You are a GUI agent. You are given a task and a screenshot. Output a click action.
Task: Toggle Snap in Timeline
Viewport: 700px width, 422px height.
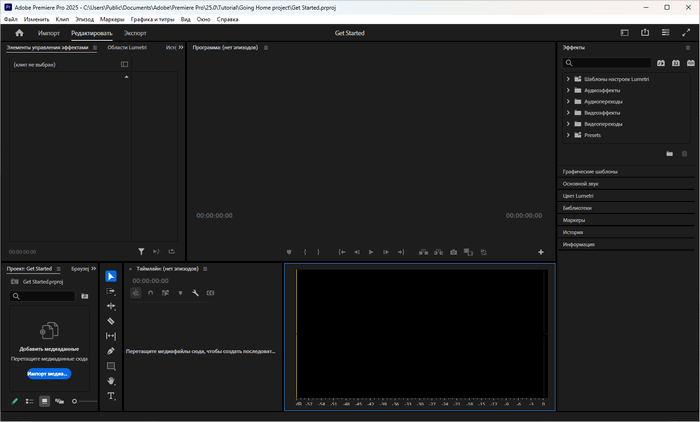[150, 293]
